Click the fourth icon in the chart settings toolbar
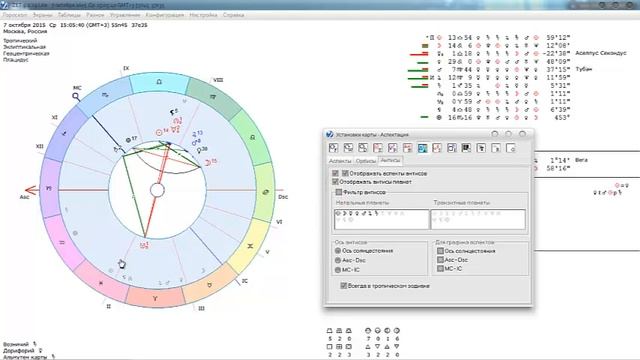The width and height of the screenshot is (640, 360). click(378, 148)
